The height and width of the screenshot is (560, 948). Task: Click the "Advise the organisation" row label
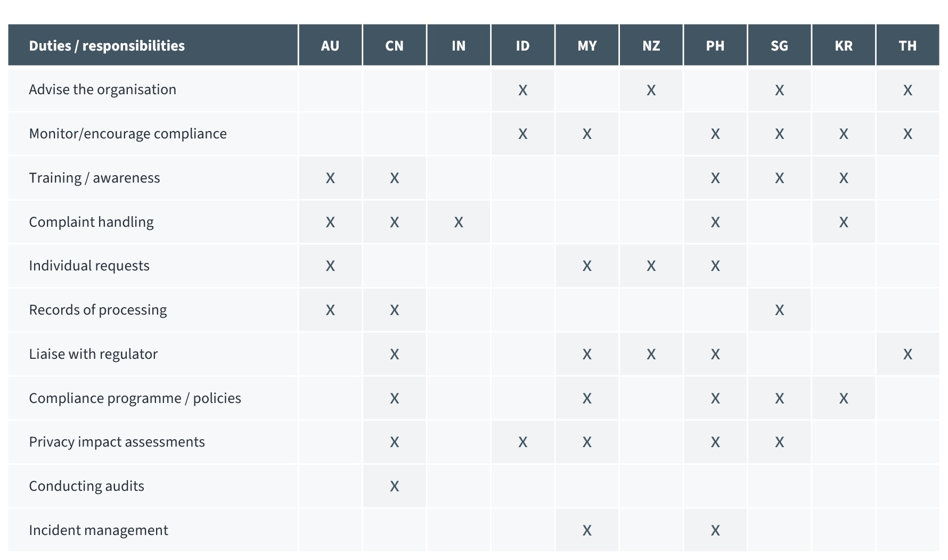102,89
